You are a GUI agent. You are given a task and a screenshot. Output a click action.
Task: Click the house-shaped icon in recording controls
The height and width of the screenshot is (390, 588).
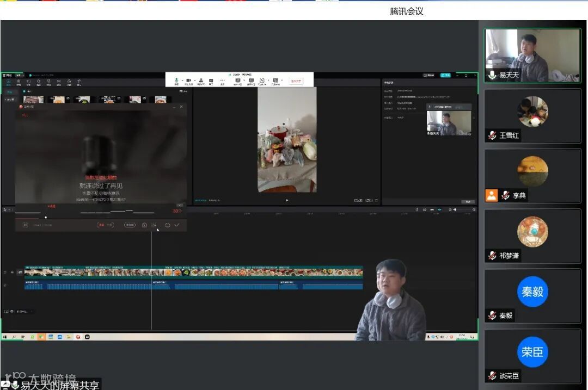pyautogui.click(x=144, y=225)
